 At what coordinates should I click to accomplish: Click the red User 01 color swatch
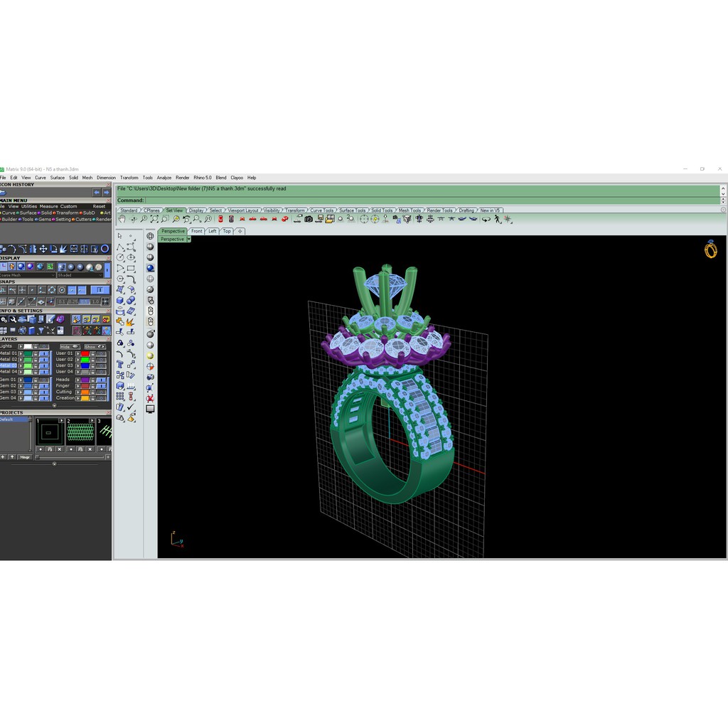(85, 353)
